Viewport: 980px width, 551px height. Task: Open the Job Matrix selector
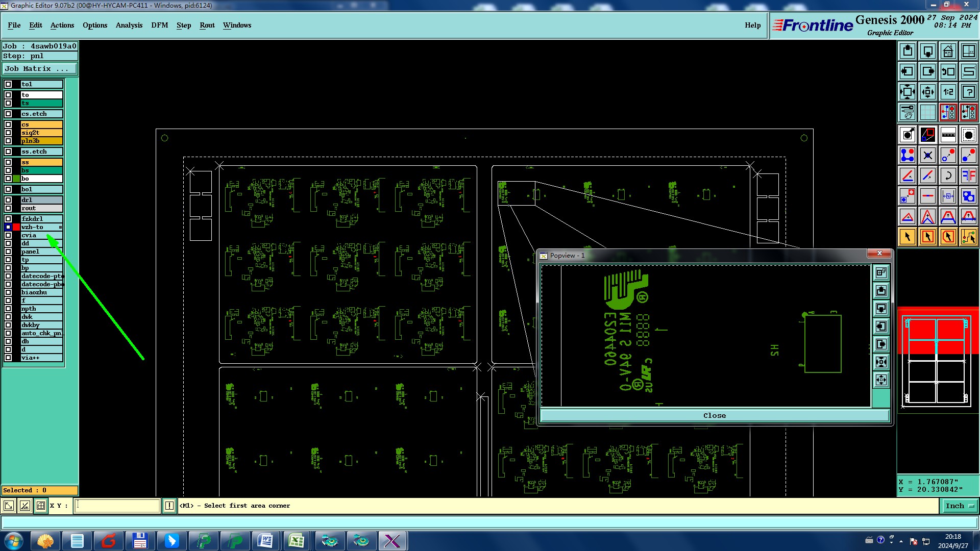[x=40, y=68]
